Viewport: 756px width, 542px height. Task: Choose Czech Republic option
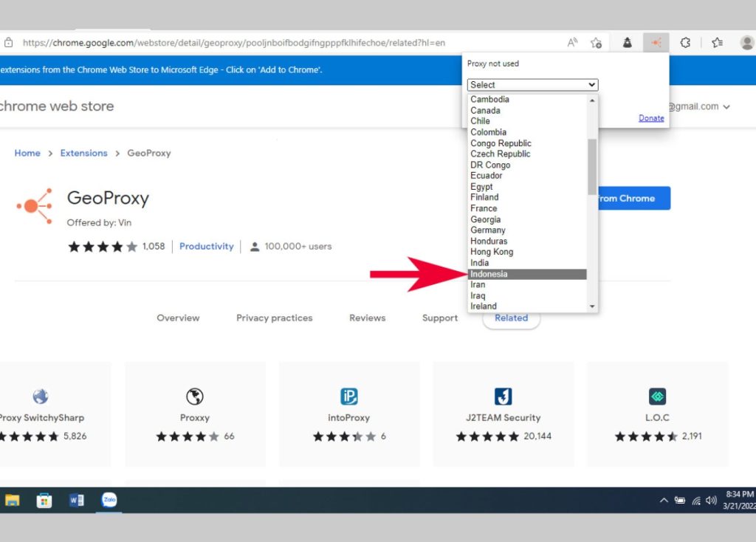(527, 154)
